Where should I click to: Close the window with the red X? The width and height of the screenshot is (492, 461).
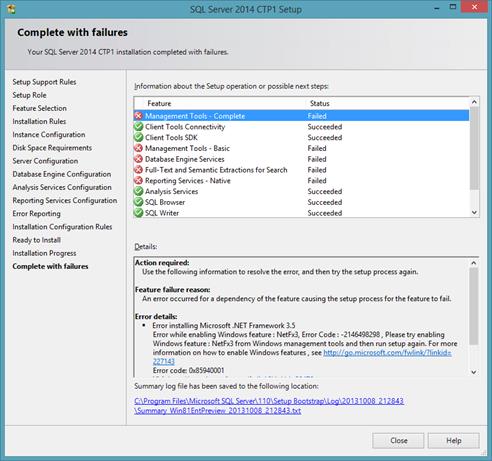474,7
